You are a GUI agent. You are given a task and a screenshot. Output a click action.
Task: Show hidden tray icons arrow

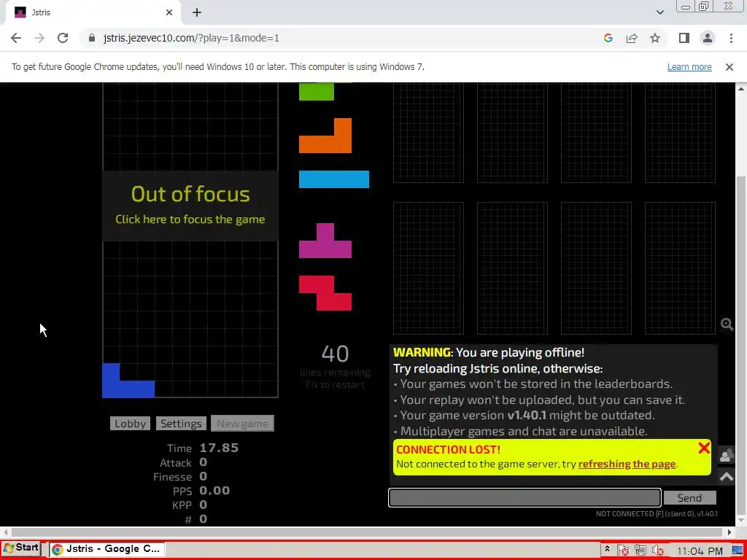[607, 549]
